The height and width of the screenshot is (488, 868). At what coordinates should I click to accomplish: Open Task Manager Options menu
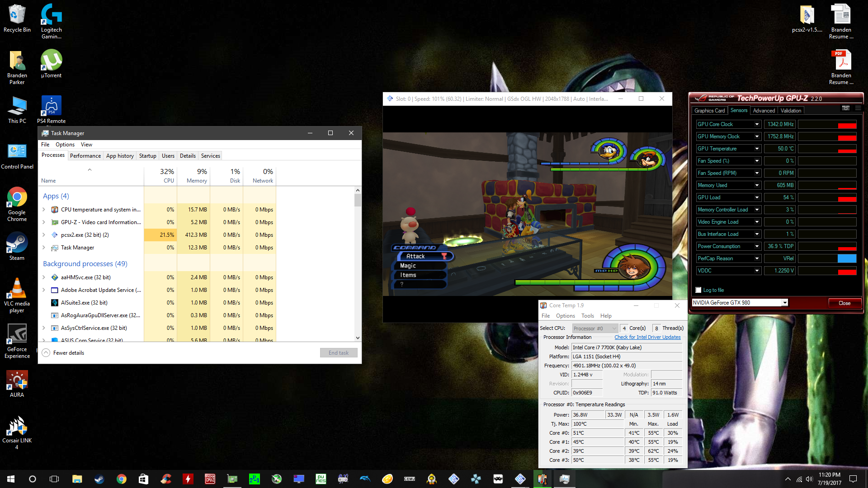65,145
